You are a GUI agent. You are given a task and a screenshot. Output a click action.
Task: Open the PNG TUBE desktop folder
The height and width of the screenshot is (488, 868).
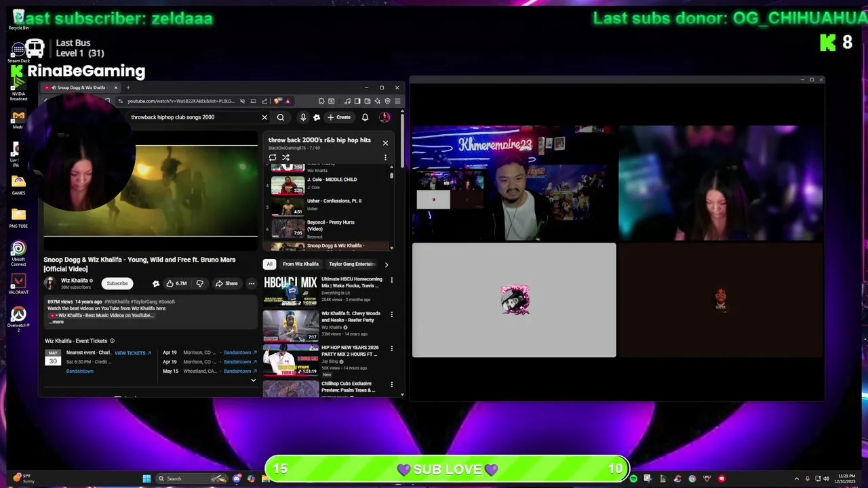coord(18,218)
